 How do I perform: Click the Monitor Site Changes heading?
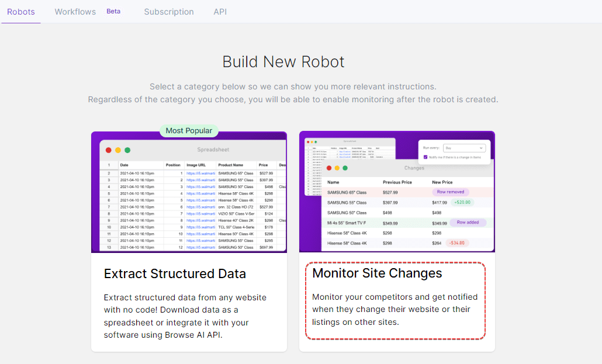pos(377,273)
